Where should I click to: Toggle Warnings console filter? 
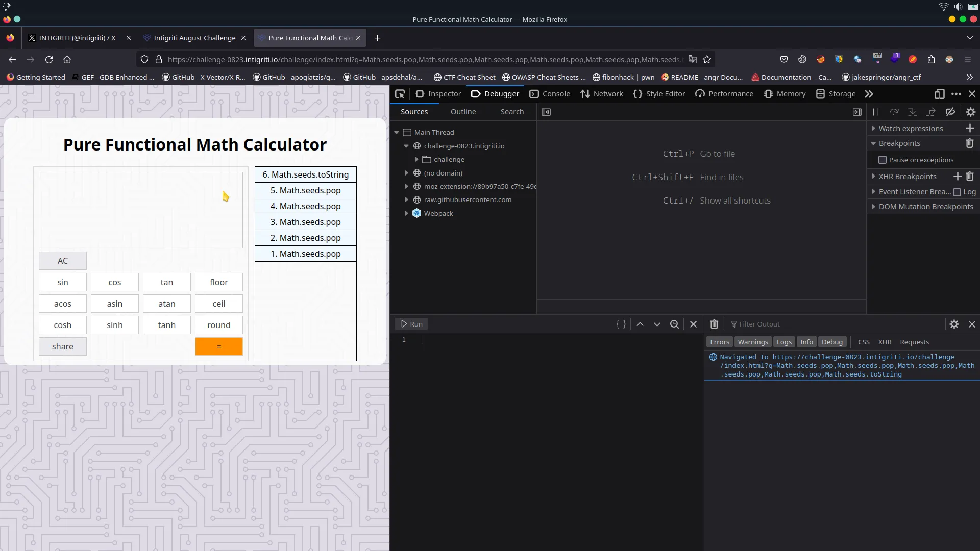tap(753, 342)
